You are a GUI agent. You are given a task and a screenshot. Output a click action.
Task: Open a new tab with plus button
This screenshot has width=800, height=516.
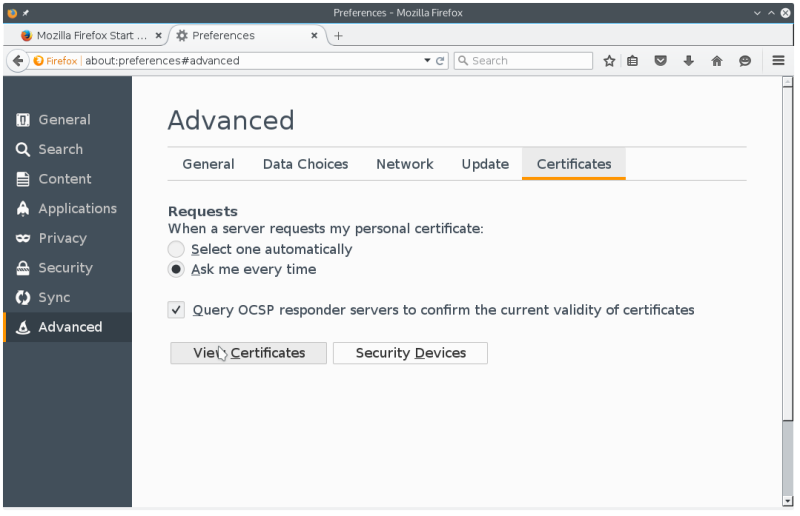(x=338, y=35)
